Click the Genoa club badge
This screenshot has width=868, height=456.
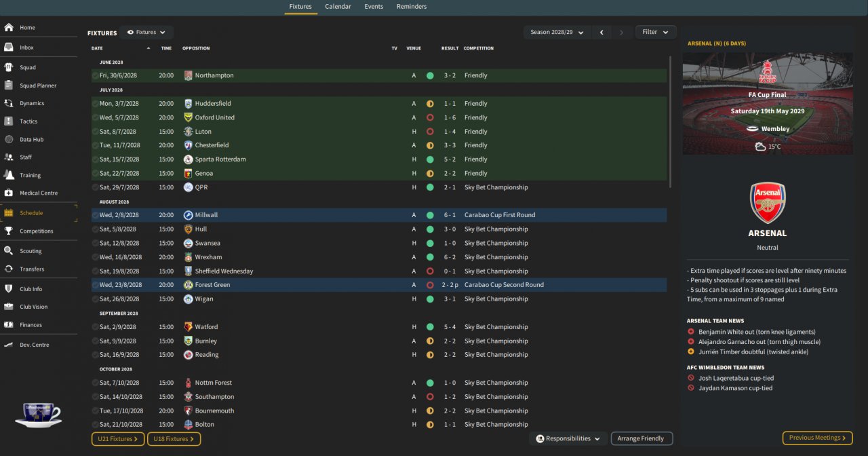click(189, 173)
